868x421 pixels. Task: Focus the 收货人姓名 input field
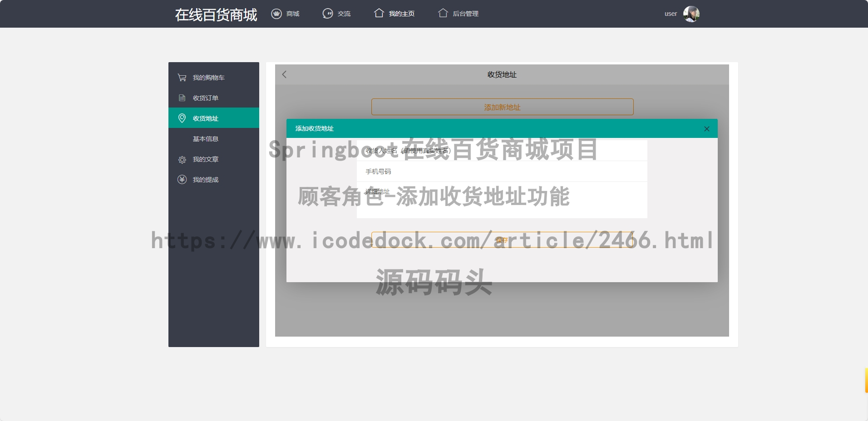(x=502, y=151)
